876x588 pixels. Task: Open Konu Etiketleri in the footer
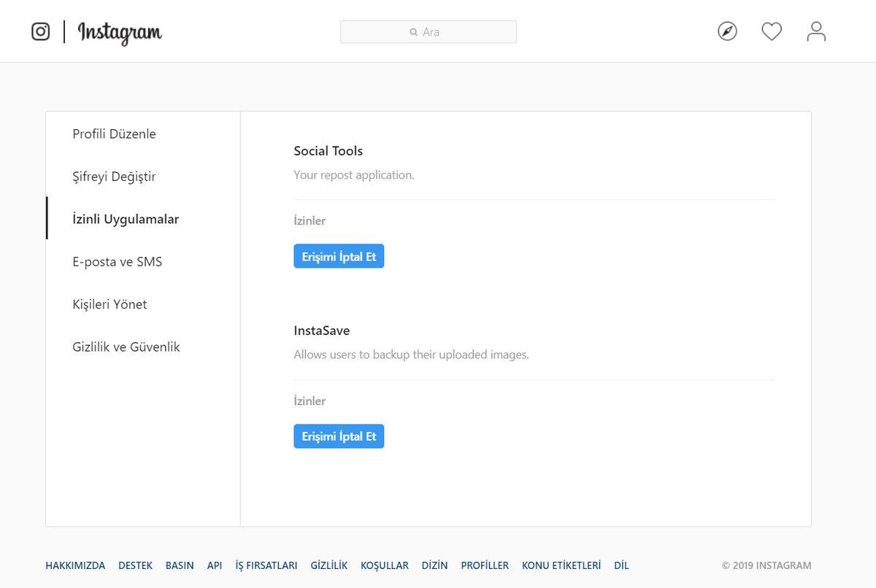pyautogui.click(x=561, y=565)
